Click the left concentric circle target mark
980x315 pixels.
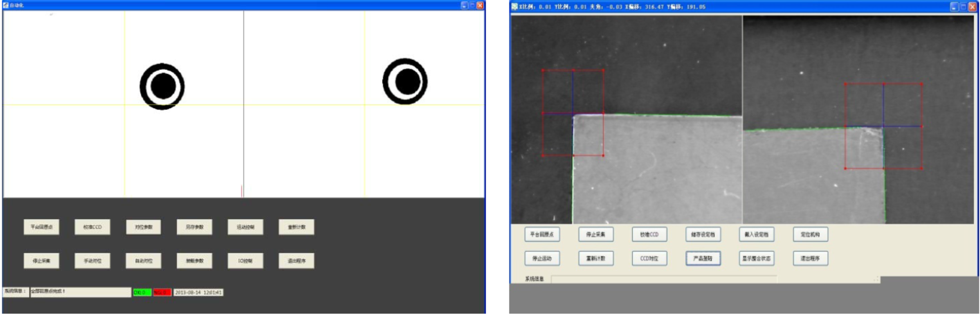tap(162, 86)
